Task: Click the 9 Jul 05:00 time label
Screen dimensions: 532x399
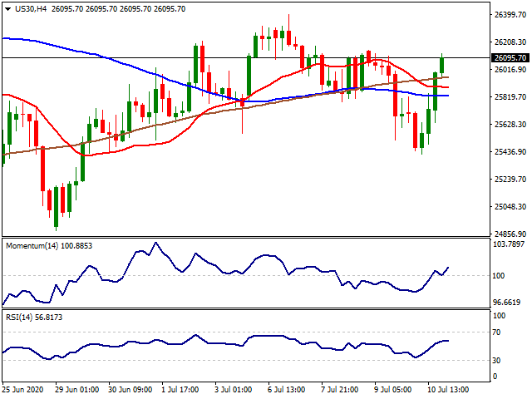Action: 393,390
